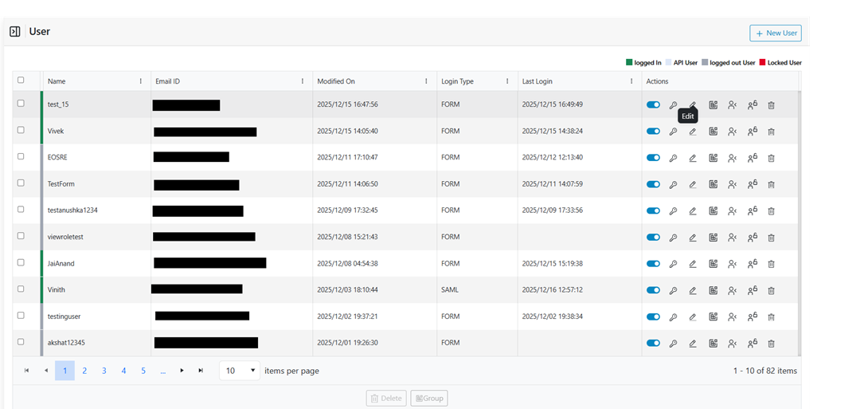The width and height of the screenshot is (868, 409).
Task: Tick the checkbox for the viewroletest row
Action: [x=22, y=237]
